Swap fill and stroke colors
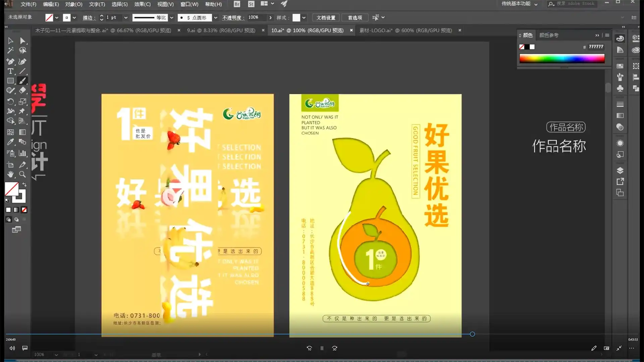 24,184
